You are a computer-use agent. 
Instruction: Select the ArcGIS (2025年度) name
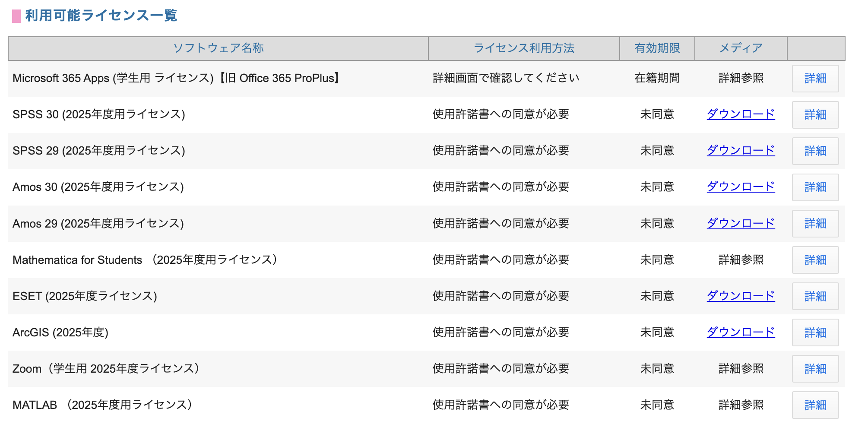[x=60, y=332]
